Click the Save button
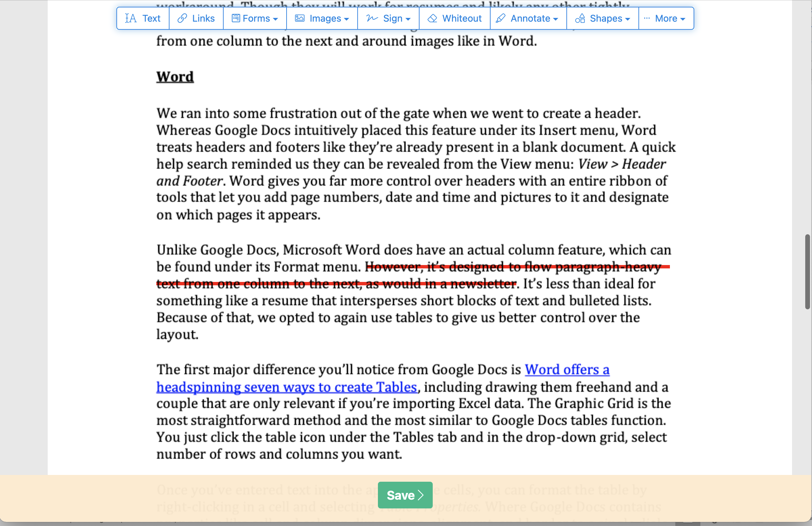 [405, 495]
